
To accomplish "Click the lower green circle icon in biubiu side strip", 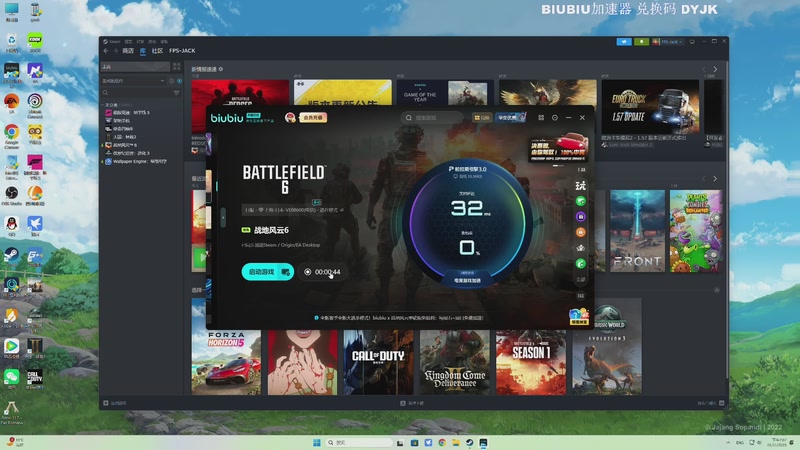I will pos(581,263).
